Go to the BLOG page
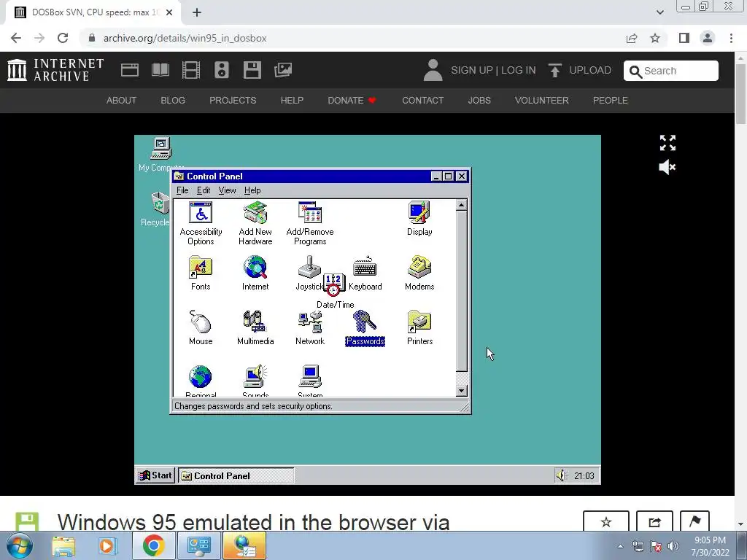This screenshot has height=560, width=747. pos(172,101)
